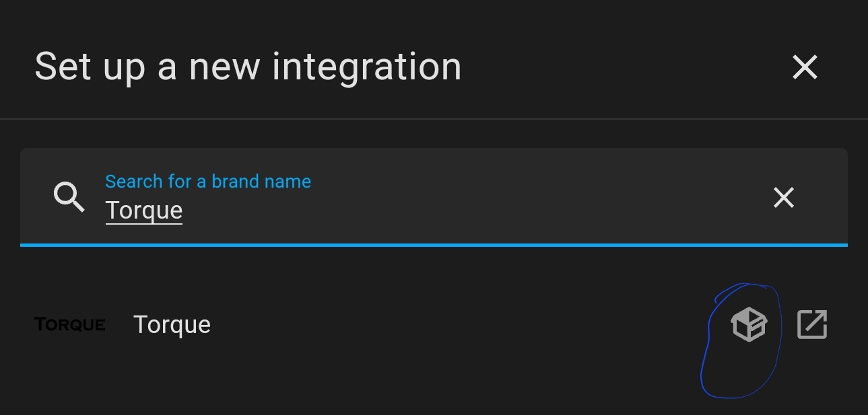Click the Torque wordmark thumbnail
The height and width of the screenshot is (415, 868).
69,324
